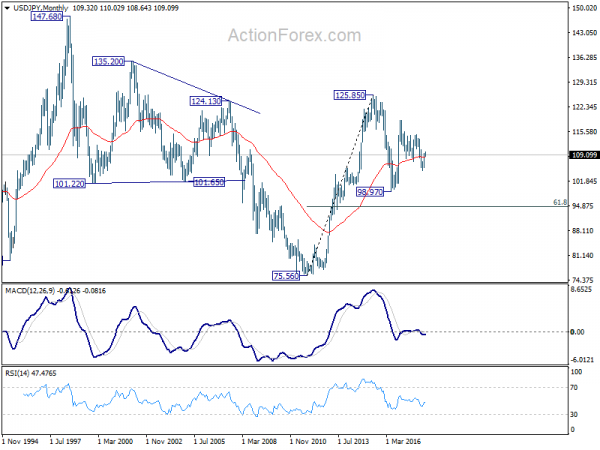Screen dimensions: 600x450
Task: Click the 61.8 Fibonacci level label
Action: click(x=560, y=202)
